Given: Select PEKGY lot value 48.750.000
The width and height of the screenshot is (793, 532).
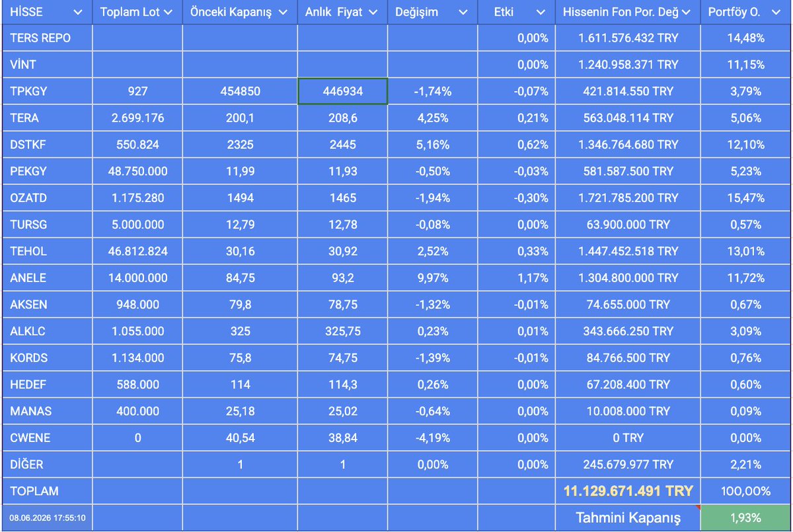Looking at the screenshot, I should click(137, 171).
